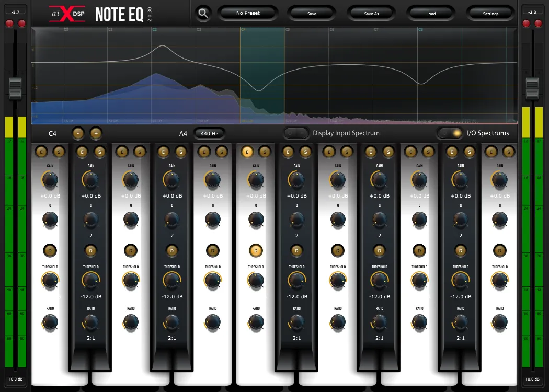The height and width of the screenshot is (392, 549).
Task: Toggle the D dynamics button on the E key
Action: 212,250
